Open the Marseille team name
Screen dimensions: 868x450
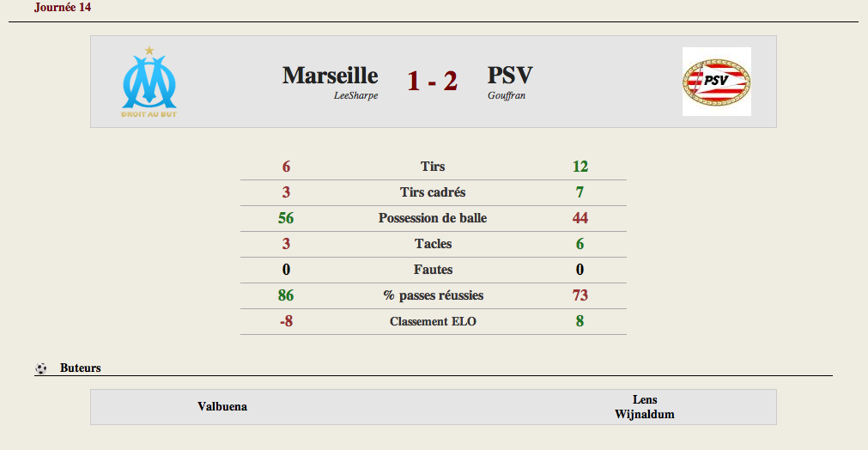(330, 76)
